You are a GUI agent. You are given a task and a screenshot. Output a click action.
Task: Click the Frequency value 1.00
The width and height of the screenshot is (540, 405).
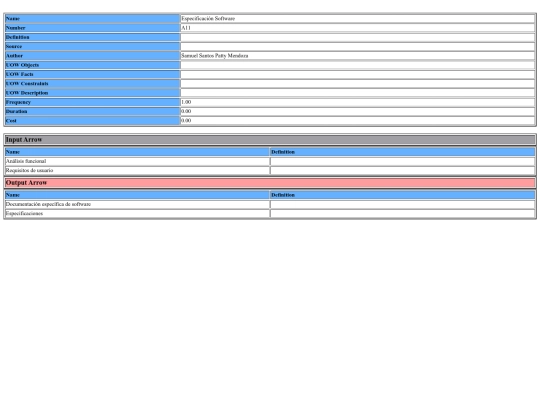click(x=186, y=102)
